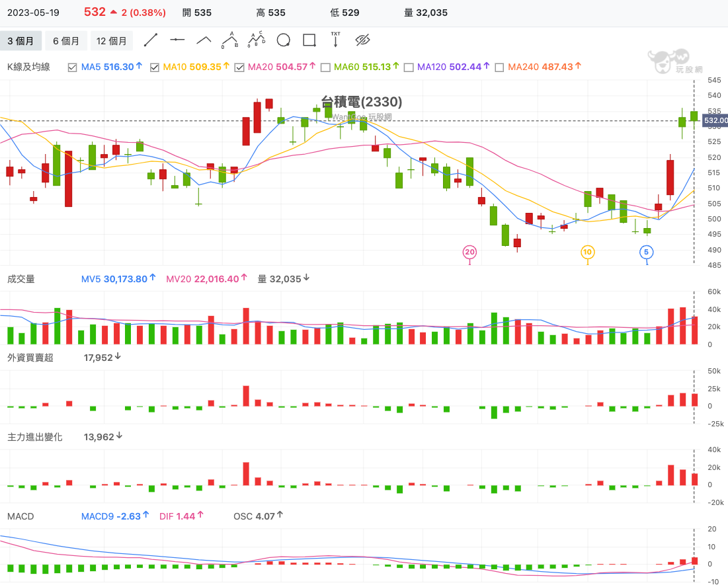Uncheck the MA10 moving average checkbox

(155, 67)
